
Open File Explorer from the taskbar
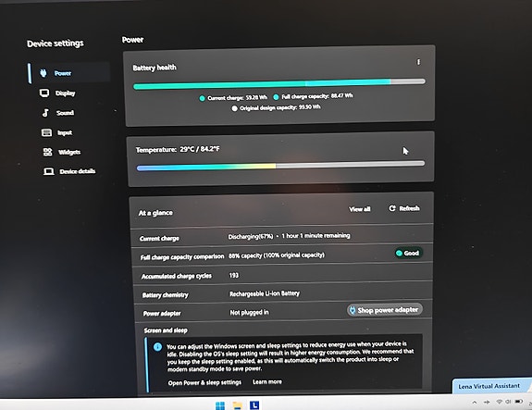(237, 405)
